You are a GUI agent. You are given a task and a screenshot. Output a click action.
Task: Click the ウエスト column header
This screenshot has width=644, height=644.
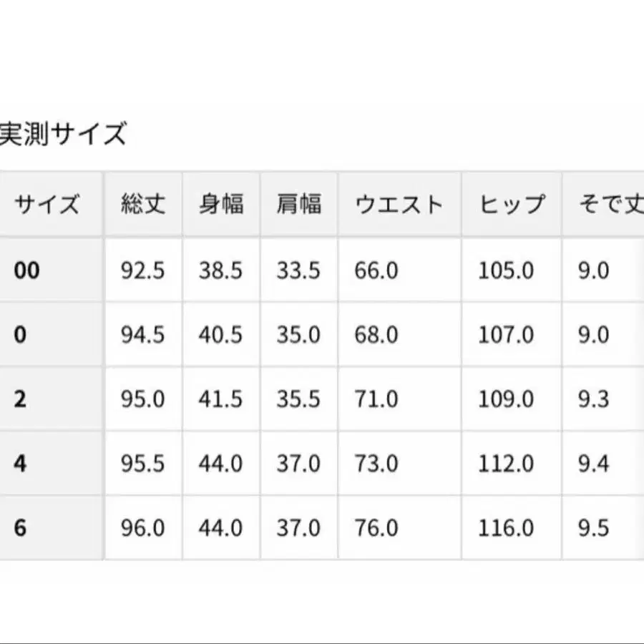click(x=399, y=205)
